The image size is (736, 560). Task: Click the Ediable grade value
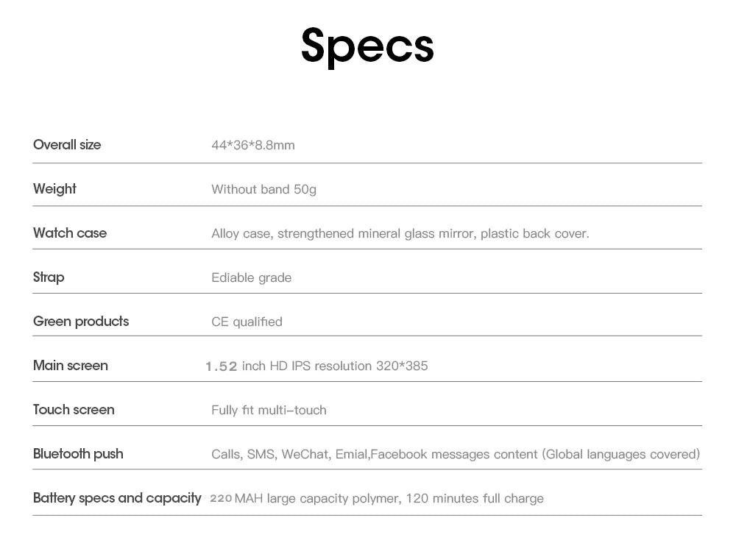coord(252,277)
